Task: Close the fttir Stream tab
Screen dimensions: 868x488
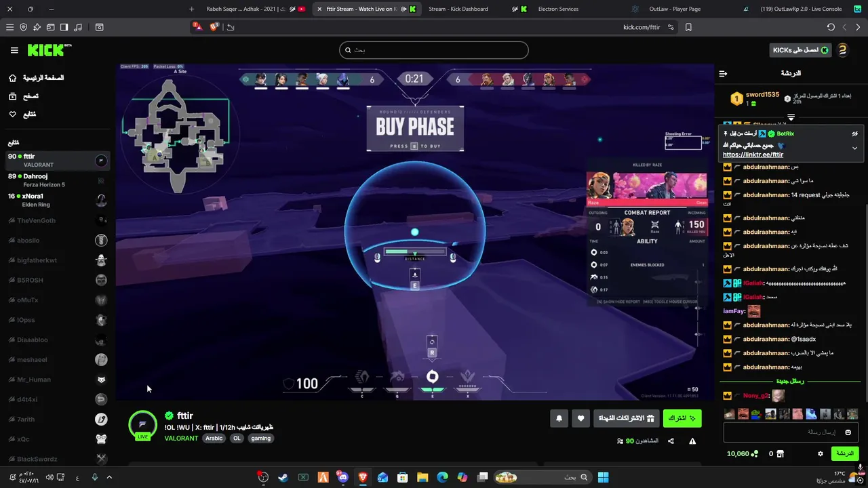Action: (319, 9)
